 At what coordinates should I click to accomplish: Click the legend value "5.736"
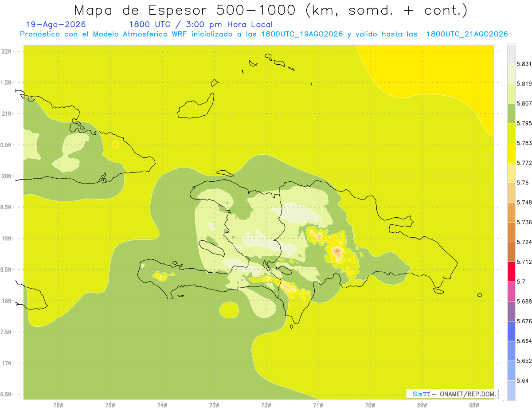(524, 222)
